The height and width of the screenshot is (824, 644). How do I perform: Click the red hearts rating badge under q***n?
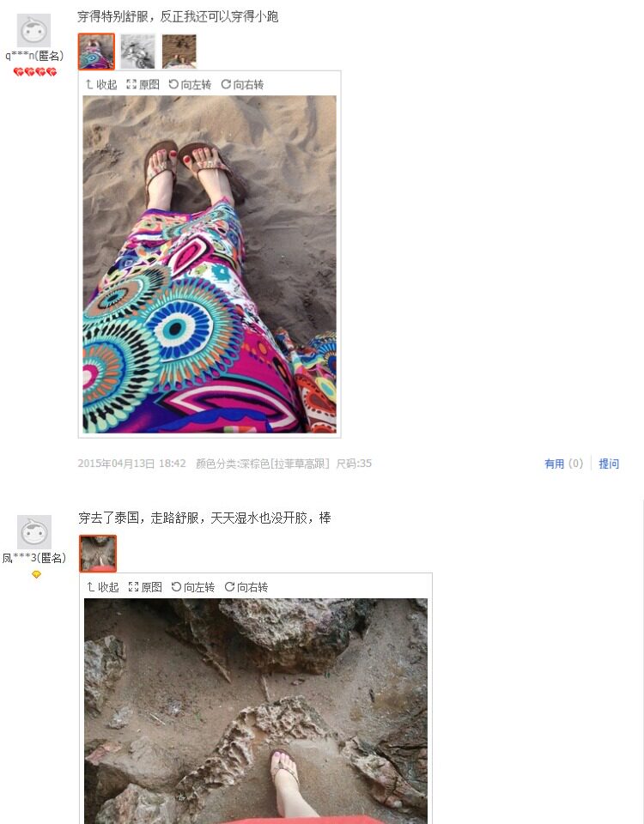click(35, 72)
